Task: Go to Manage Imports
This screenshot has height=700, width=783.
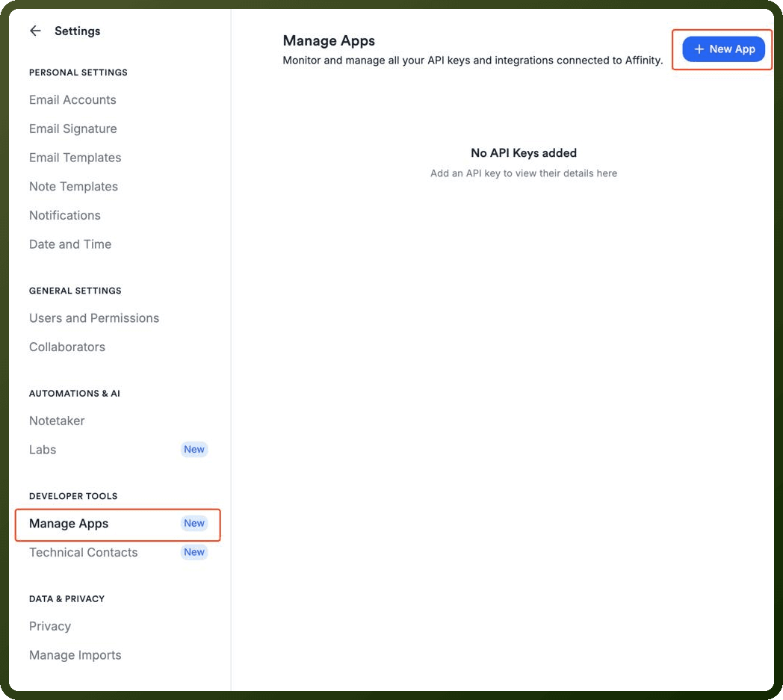Action: tap(75, 655)
